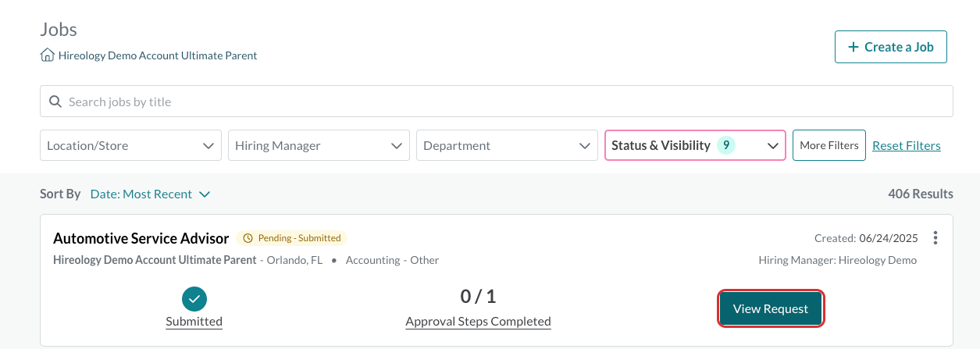Expand the Location/Store dropdown
This screenshot has width=980, height=349.
tap(130, 145)
